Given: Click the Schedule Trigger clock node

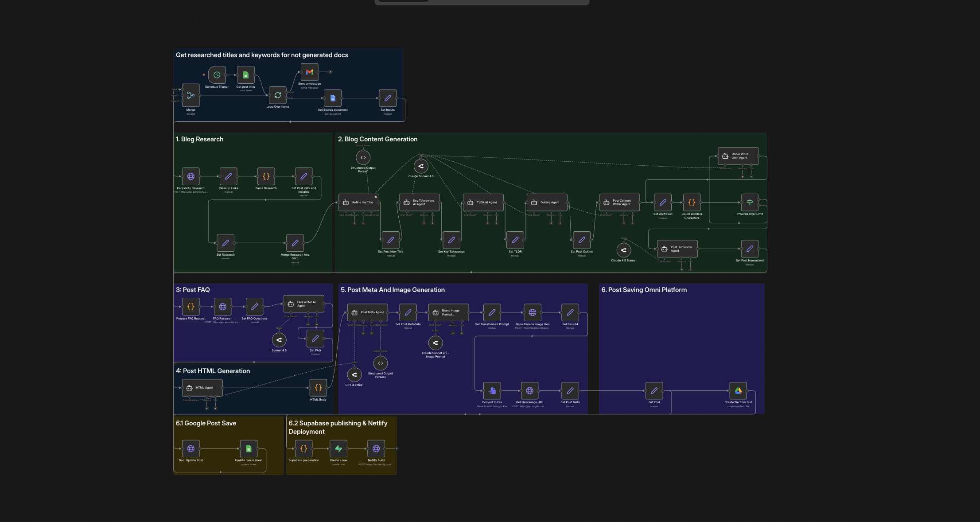Looking at the screenshot, I should 217,75.
